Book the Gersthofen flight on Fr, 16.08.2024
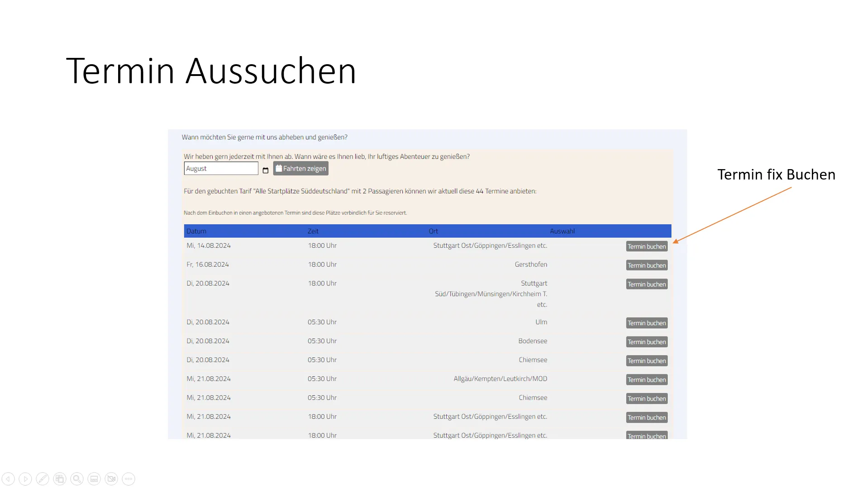This screenshot has width=868, height=487. pos(647,265)
